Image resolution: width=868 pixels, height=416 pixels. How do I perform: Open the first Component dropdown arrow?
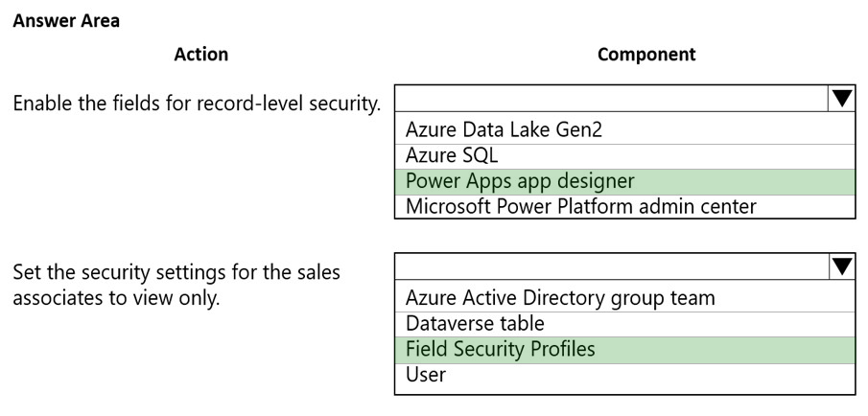(x=839, y=100)
